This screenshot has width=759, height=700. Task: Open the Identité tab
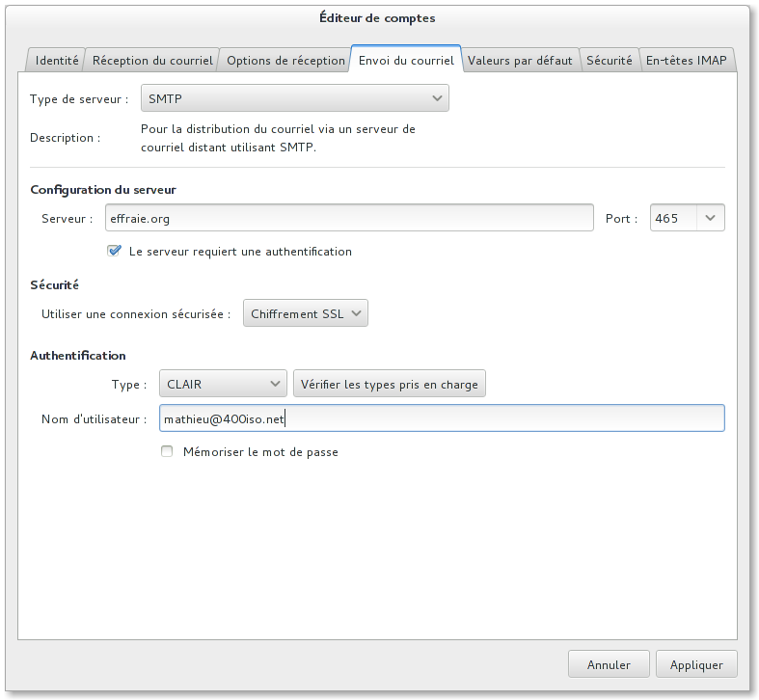pyautogui.click(x=57, y=60)
